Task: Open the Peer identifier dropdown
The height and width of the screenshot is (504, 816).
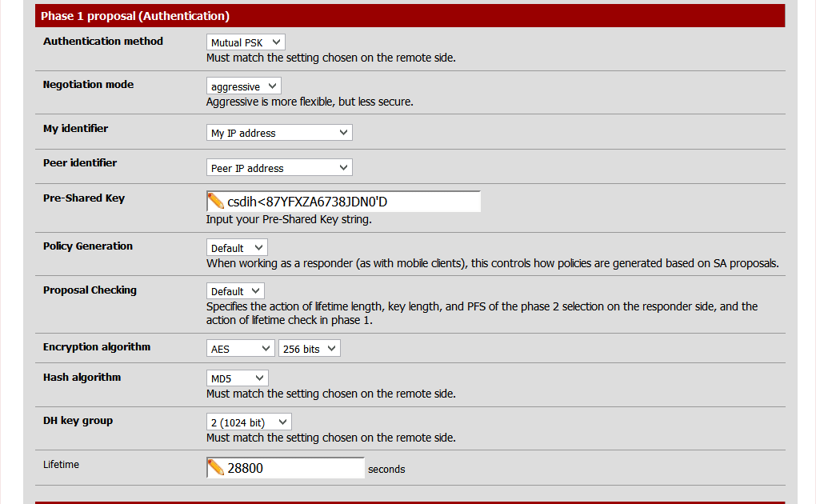Action: (x=279, y=168)
